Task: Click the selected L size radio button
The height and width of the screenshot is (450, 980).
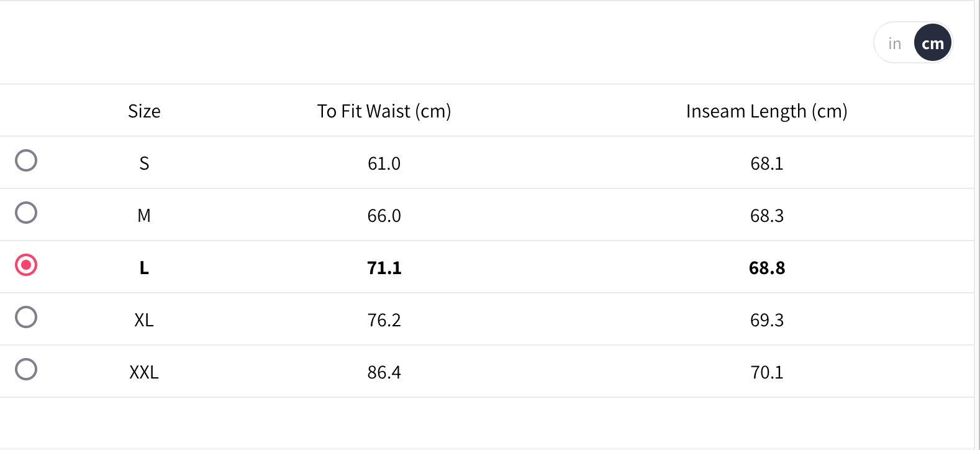Action: (x=26, y=265)
